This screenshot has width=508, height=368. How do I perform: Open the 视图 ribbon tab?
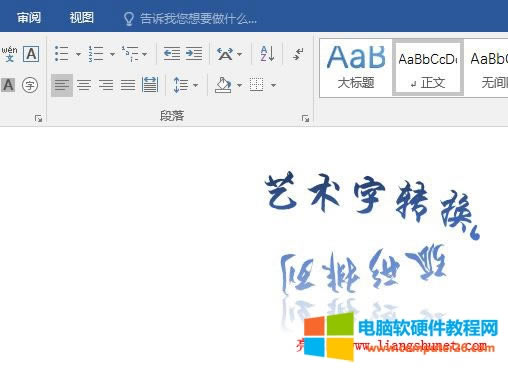tap(81, 18)
